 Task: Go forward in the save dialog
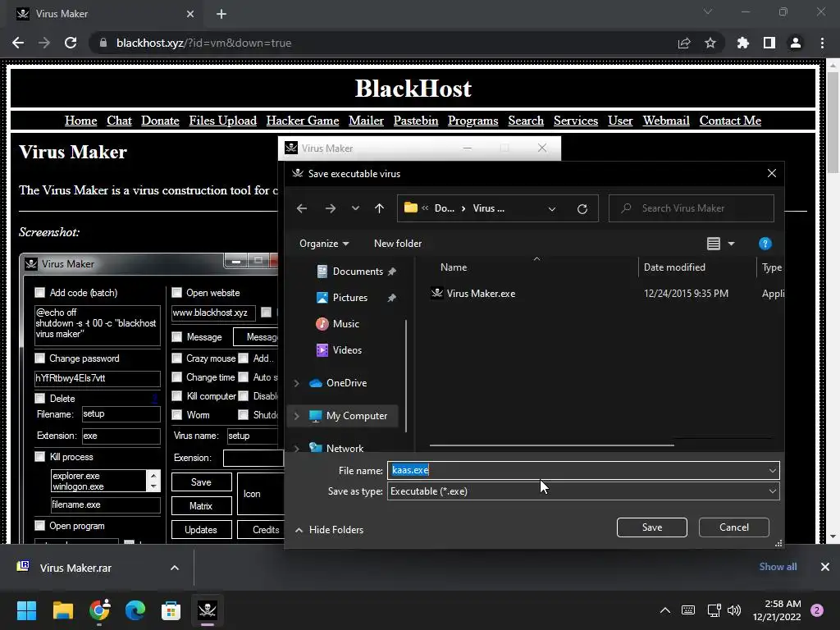[x=331, y=208]
